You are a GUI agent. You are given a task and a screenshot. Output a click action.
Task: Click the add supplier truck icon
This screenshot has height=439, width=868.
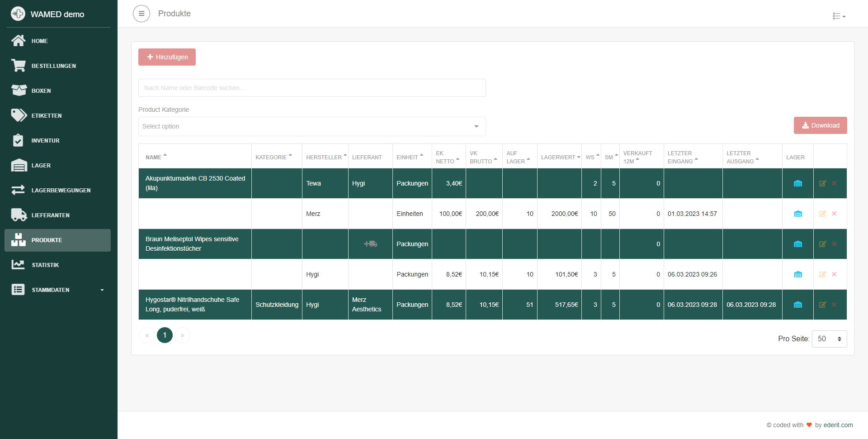[370, 244]
